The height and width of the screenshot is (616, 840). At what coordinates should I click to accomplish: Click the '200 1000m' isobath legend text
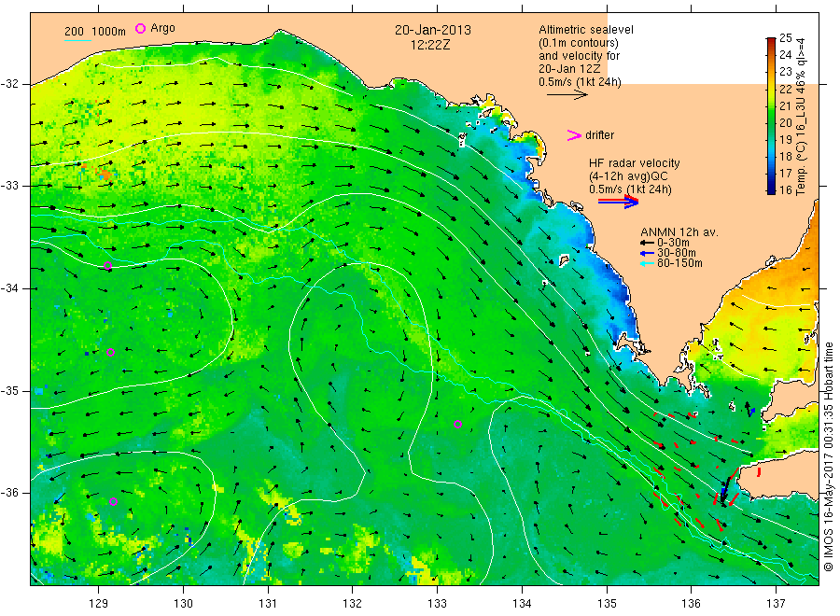click(95, 32)
